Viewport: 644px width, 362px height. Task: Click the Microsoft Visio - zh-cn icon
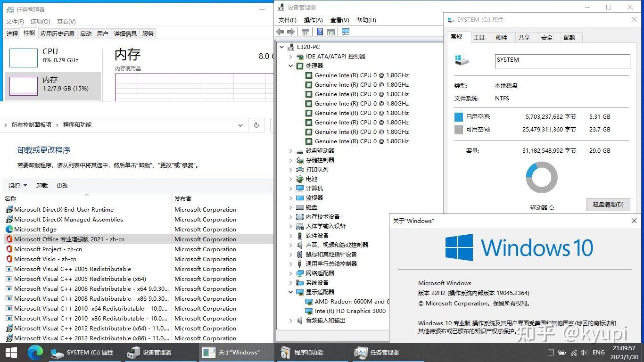pyautogui.click(x=9, y=259)
